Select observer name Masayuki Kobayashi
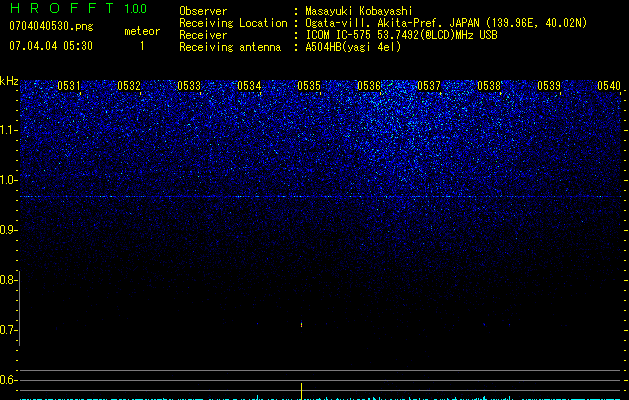This screenshot has width=629, height=400. point(359,11)
